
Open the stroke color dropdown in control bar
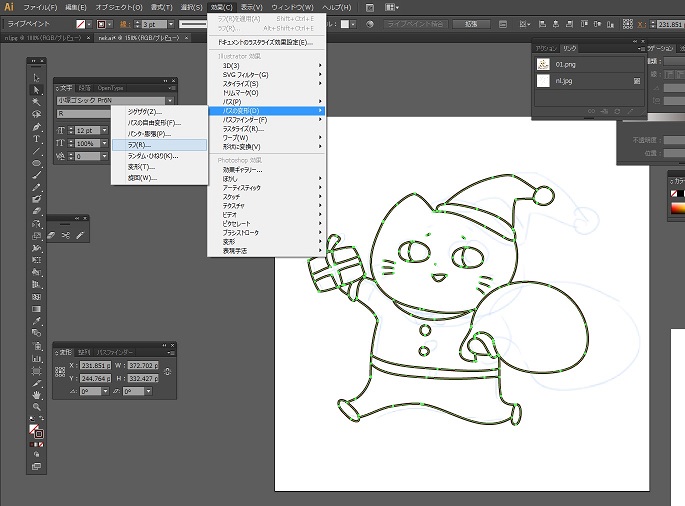click(109, 24)
